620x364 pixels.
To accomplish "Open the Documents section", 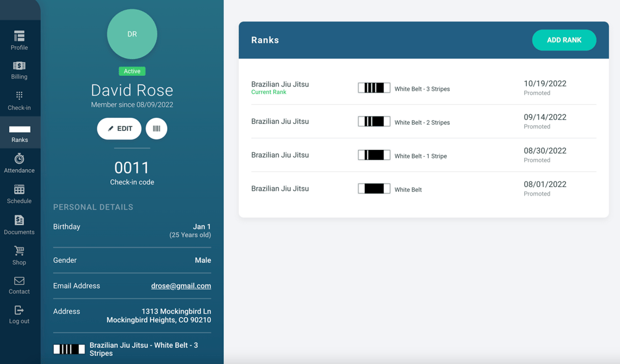I will (x=19, y=225).
